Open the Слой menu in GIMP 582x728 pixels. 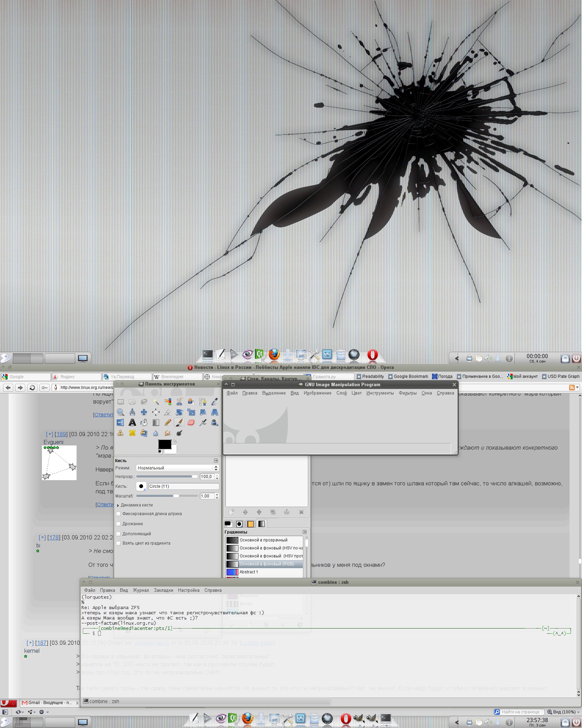tap(342, 393)
